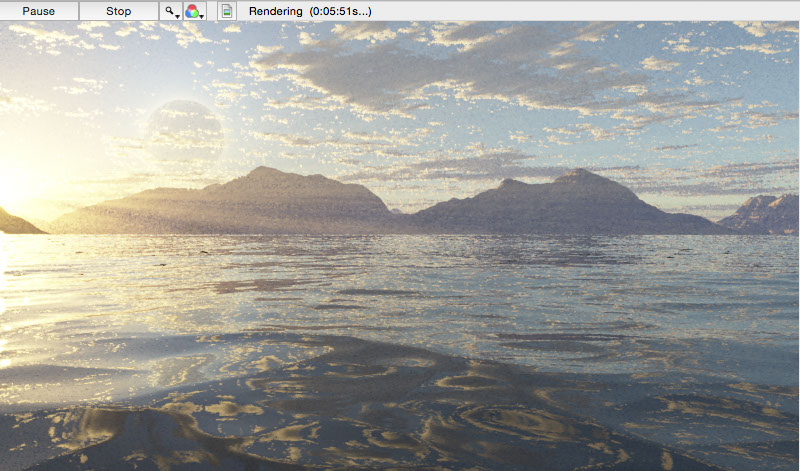Click the Rendering elapsed time status text
800x471 pixels.
click(309, 11)
